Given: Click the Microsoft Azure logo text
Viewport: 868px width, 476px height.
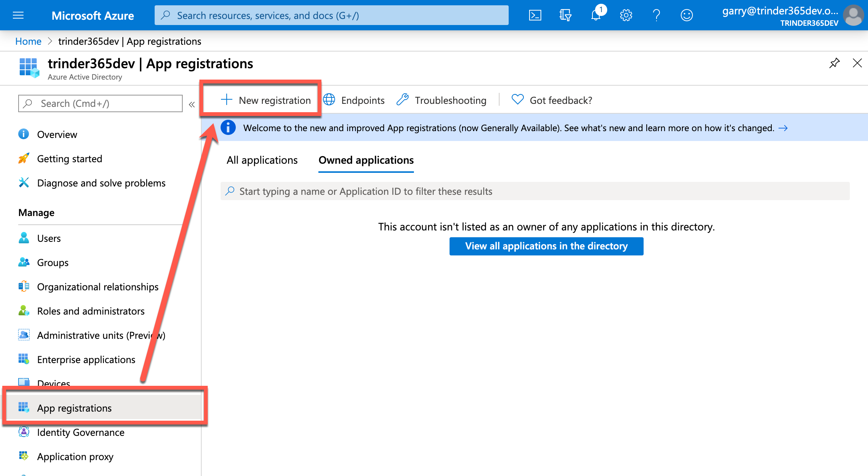Looking at the screenshot, I should tap(92, 16).
